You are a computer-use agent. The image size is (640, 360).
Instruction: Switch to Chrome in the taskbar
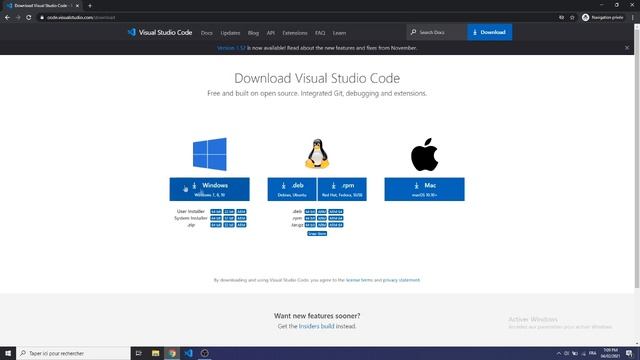[x=172, y=353]
